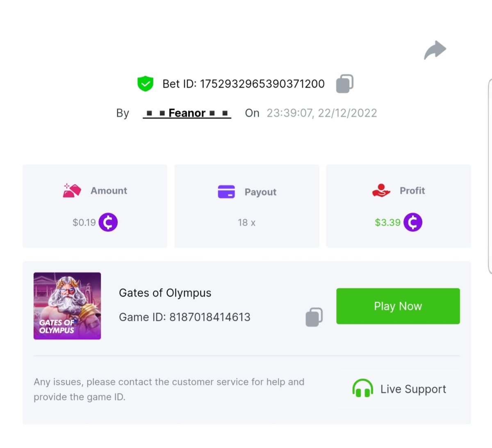Click the Game ID number text
The height and width of the screenshot is (448, 492).
210,317
